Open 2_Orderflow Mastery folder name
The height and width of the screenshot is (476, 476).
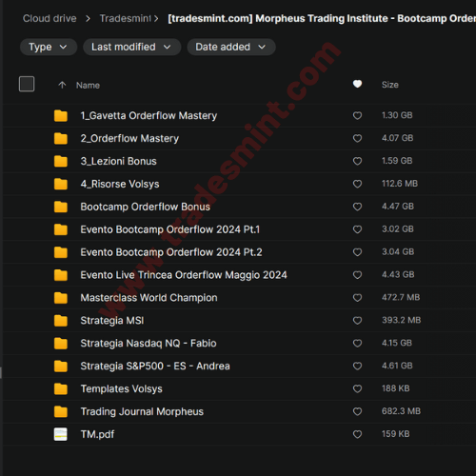[x=129, y=139]
